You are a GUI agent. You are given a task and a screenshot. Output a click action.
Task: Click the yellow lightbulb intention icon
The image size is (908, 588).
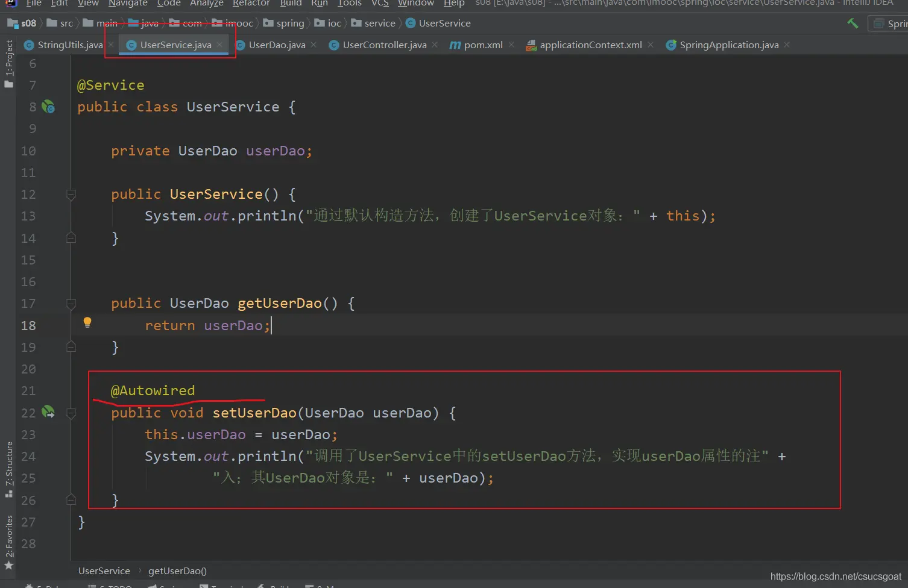[87, 322]
